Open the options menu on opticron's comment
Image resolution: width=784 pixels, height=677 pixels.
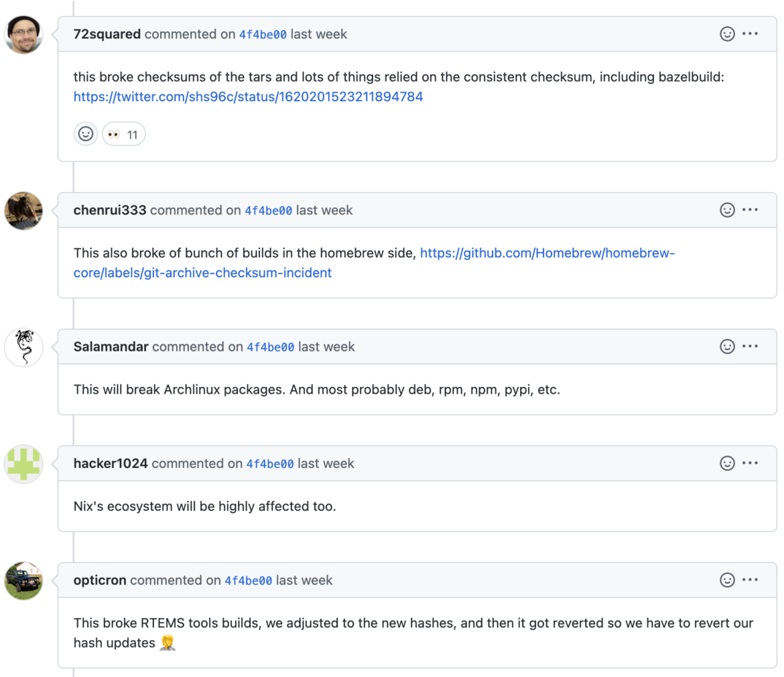(x=750, y=580)
